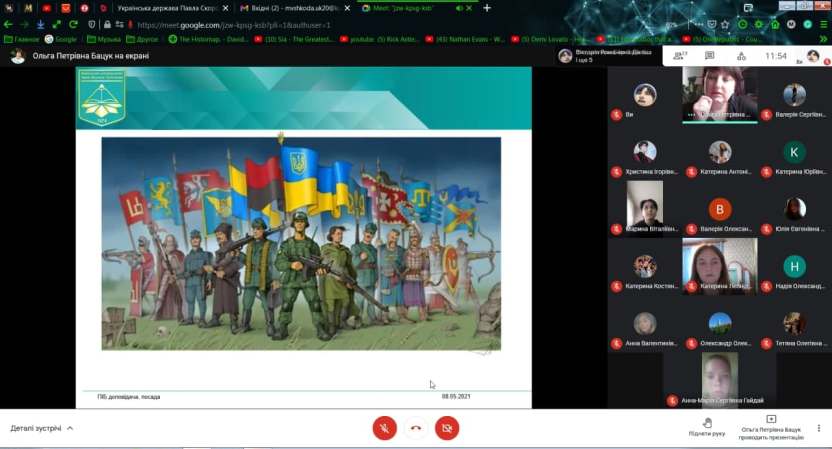Open the chat messages icon
Viewport: 832px width, 449px height.
pos(709,56)
